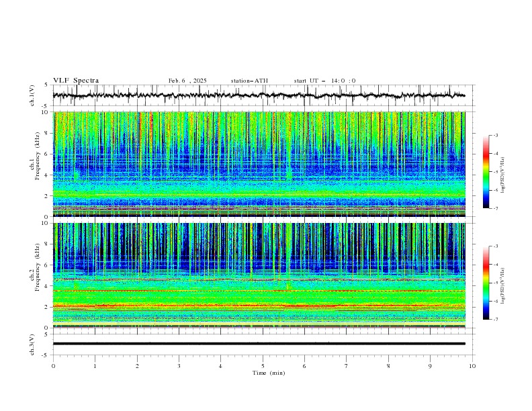Click the upper PSD color scale bar
This screenshot has width=532, height=411.
486,172
